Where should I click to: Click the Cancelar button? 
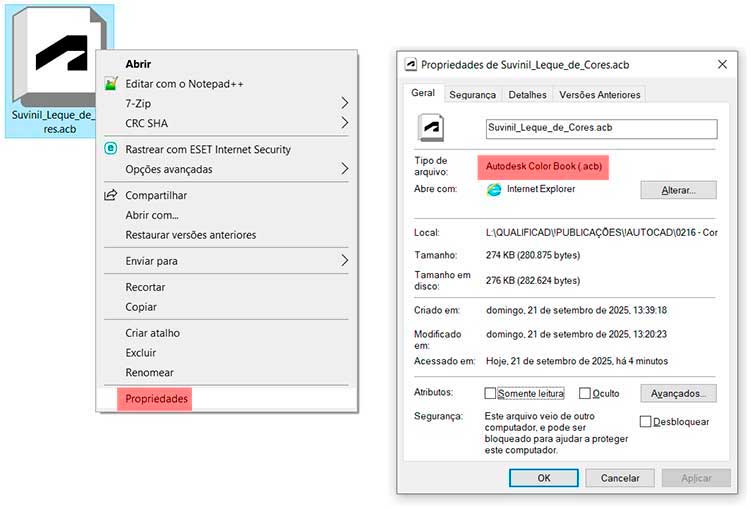(x=620, y=477)
